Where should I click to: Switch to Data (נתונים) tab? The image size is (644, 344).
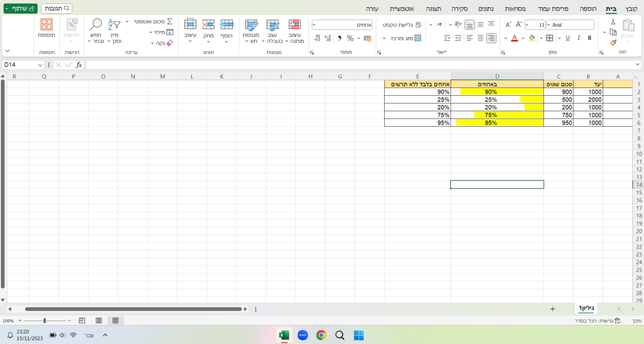[486, 9]
